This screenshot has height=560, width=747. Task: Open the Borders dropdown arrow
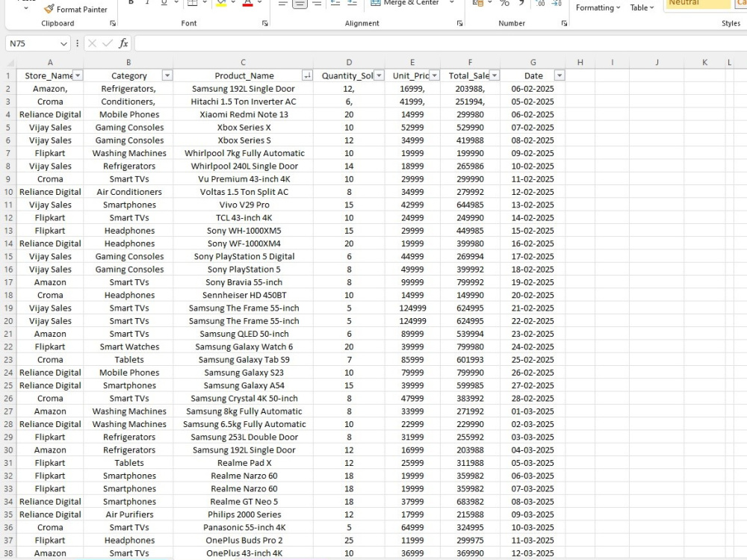tap(205, 2)
